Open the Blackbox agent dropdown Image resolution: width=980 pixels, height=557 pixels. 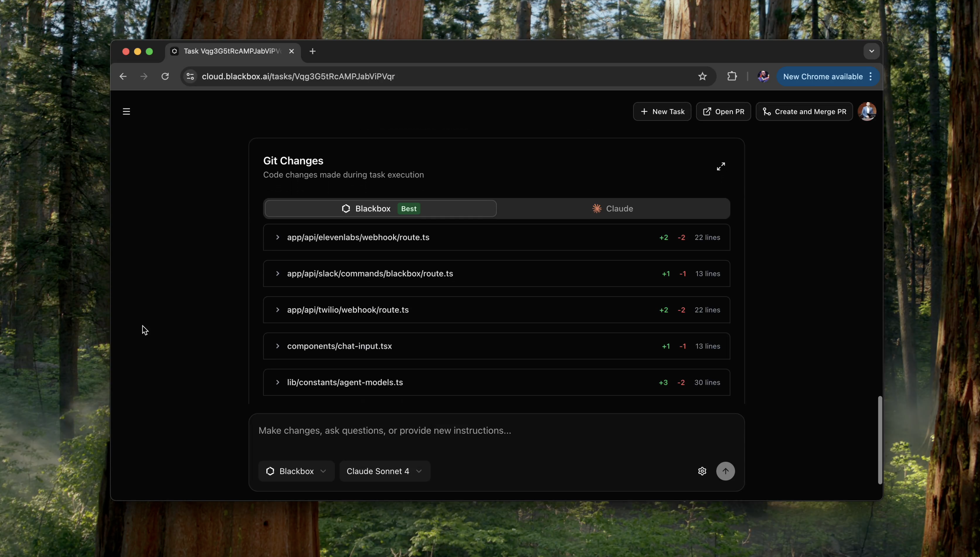point(296,471)
